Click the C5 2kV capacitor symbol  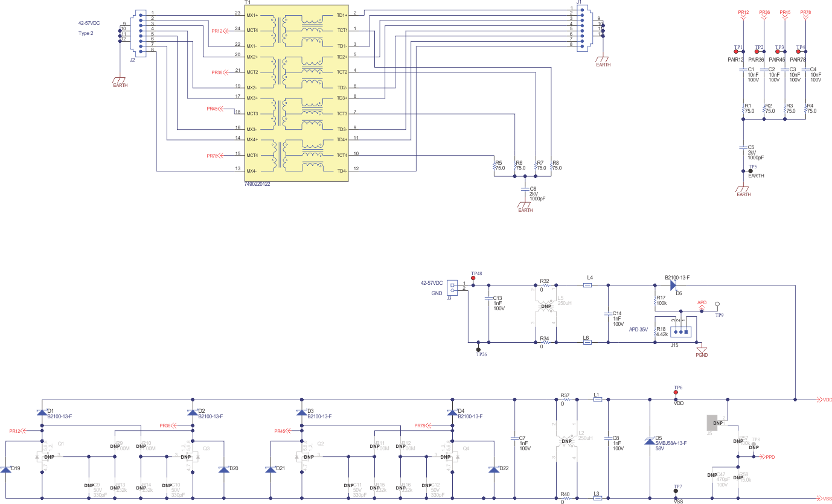pos(743,147)
